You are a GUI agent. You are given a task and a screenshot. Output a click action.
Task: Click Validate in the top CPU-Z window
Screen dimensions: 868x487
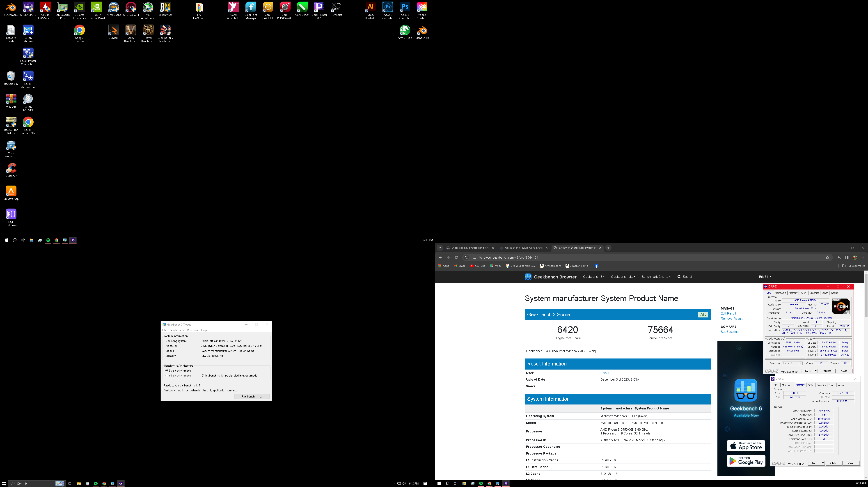click(x=827, y=371)
